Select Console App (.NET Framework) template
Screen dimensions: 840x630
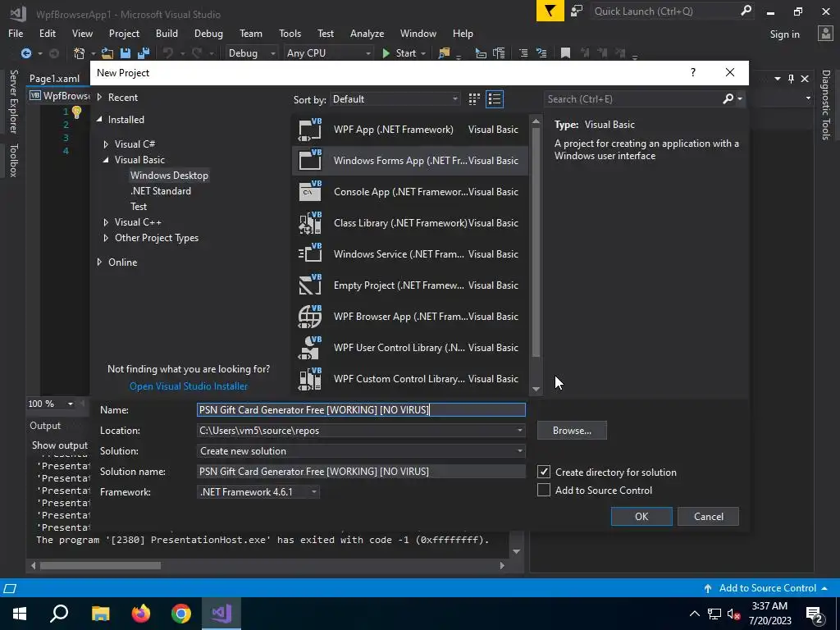pos(410,192)
